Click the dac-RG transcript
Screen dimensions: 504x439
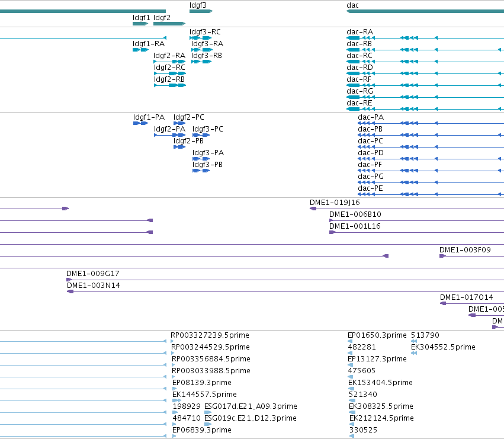425,97
